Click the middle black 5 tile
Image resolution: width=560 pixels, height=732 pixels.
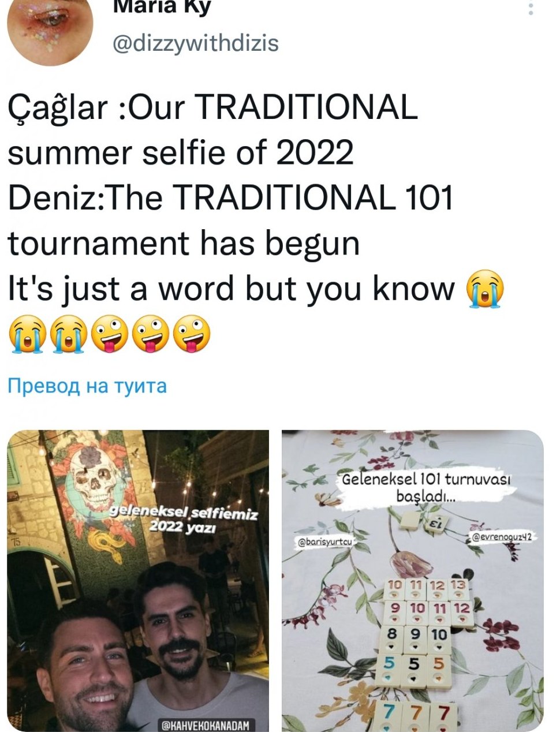tap(414, 668)
